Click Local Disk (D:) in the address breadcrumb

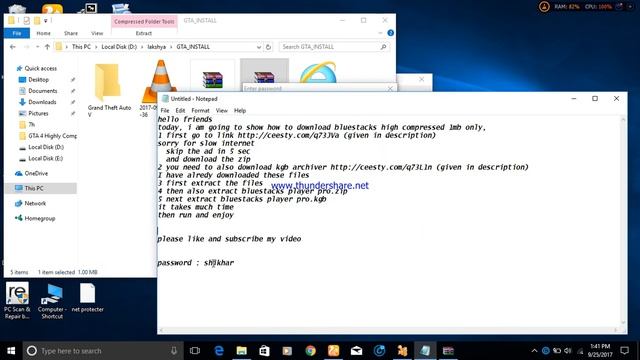pyautogui.click(x=119, y=47)
